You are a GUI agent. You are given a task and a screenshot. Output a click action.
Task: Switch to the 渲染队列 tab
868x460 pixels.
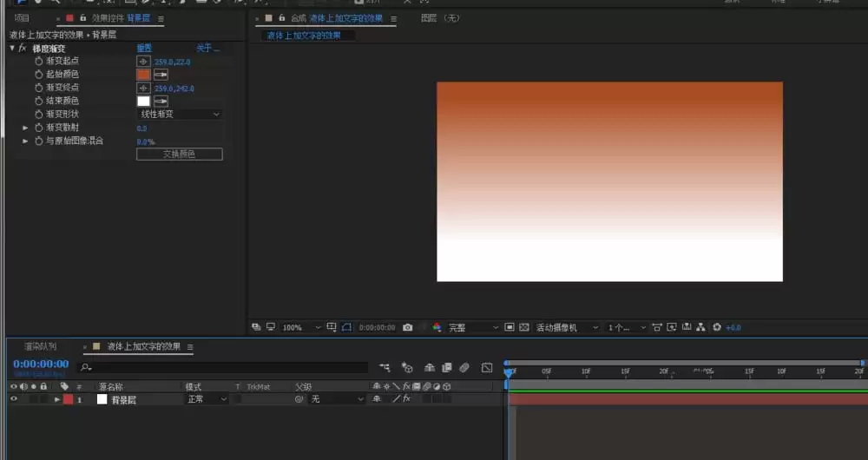point(41,346)
